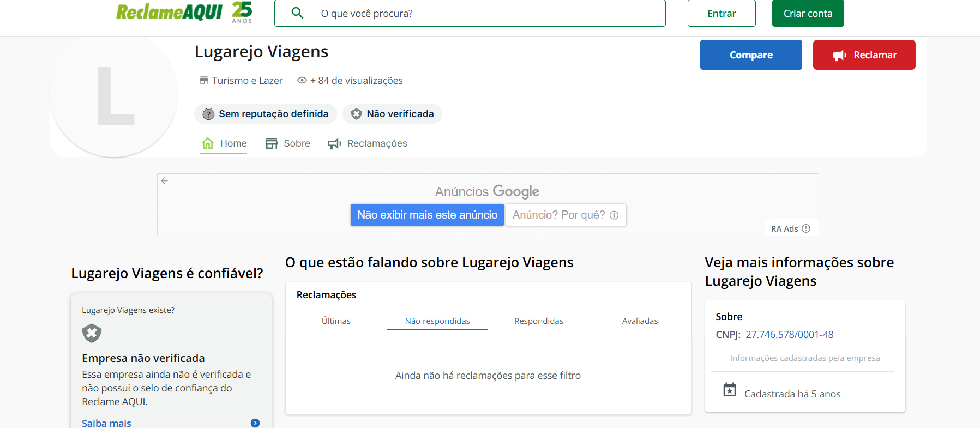
Task: Click the Lugarejo Viagens 'L' avatar
Action: [114, 94]
